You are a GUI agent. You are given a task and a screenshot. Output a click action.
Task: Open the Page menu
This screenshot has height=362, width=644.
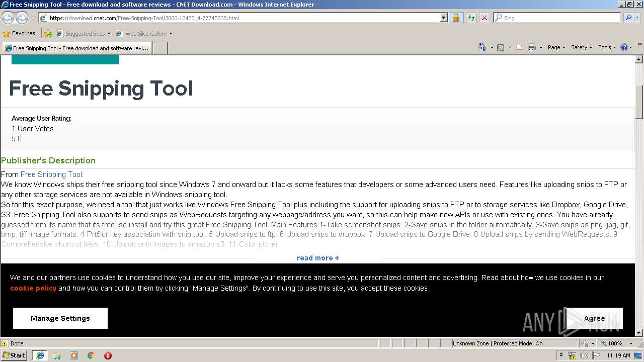click(556, 47)
